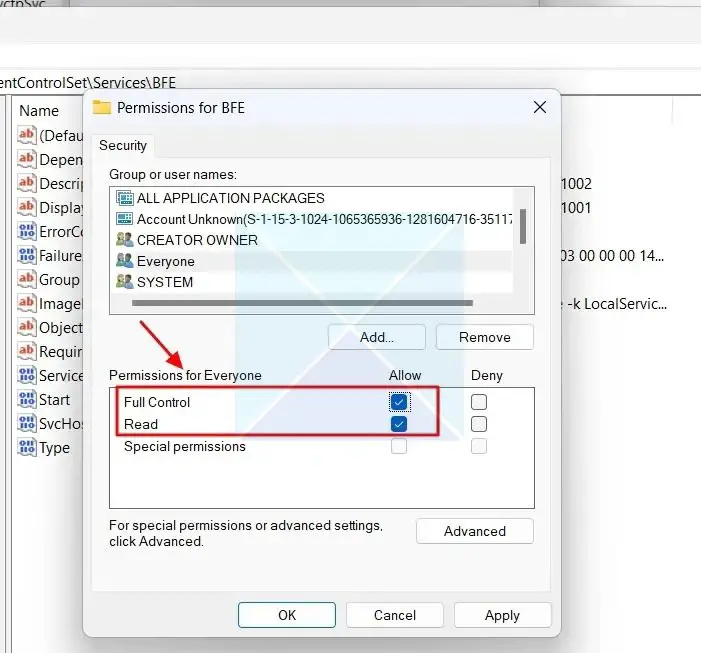Click the '03 00 00 00 14...' data cell

612,256
